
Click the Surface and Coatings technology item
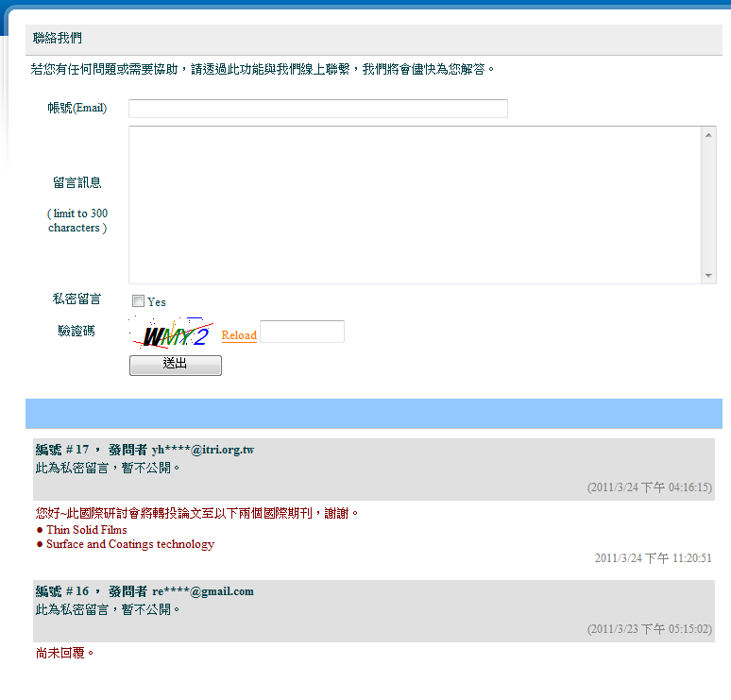[x=129, y=544]
